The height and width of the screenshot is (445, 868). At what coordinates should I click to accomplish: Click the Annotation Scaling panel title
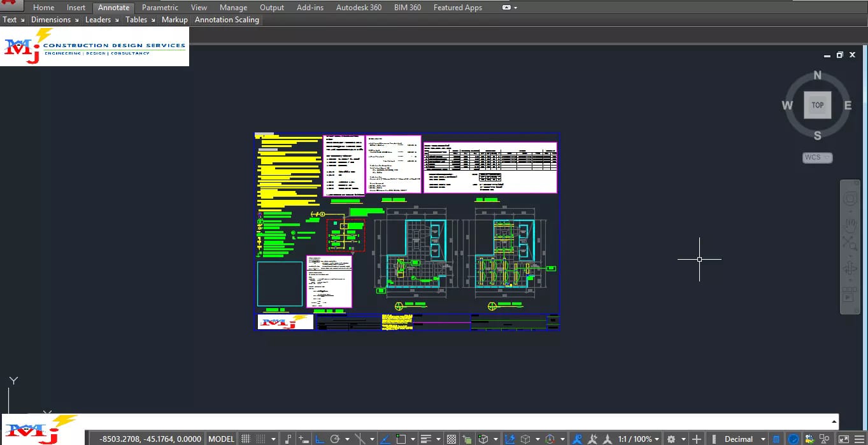pyautogui.click(x=227, y=20)
